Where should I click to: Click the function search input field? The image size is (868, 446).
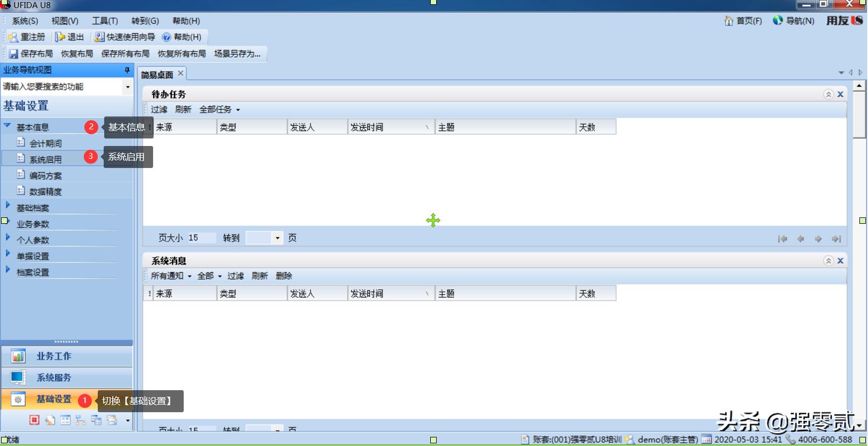pyautogui.click(x=62, y=87)
